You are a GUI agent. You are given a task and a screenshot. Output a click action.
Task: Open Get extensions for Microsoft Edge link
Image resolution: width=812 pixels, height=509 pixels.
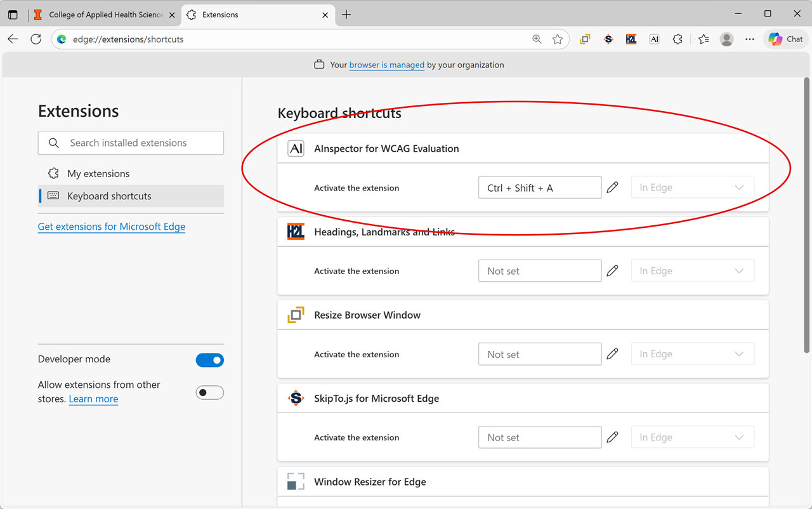tap(112, 227)
